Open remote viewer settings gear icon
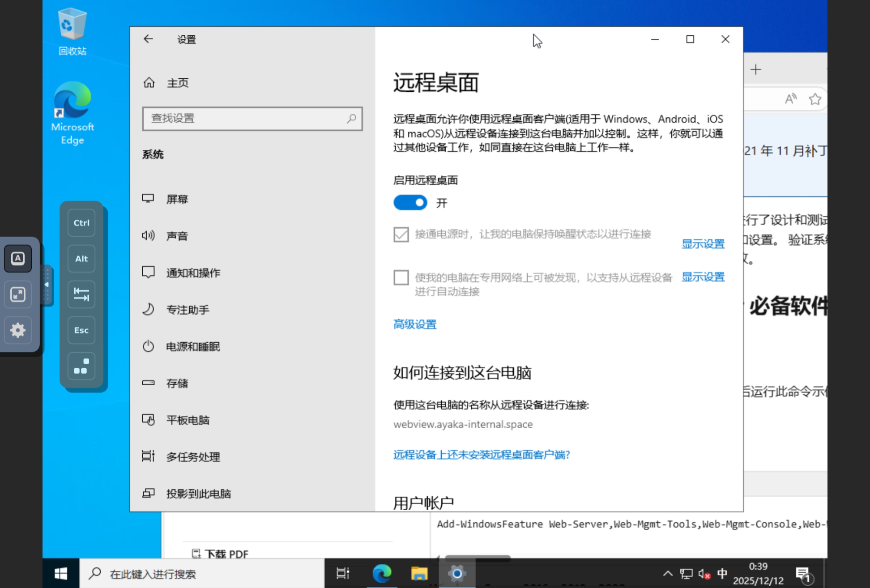The height and width of the screenshot is (588, 870). pyautogui.click(x=18, y=330)
